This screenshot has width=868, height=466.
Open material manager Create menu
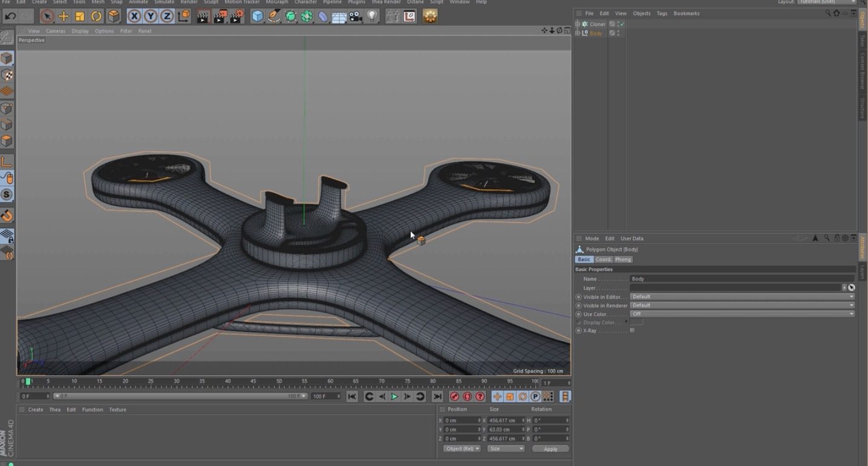point(36,410)
